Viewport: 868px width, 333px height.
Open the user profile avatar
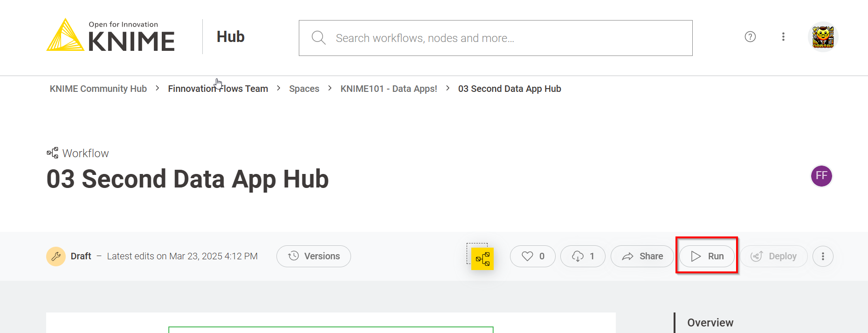pos(823,37)
